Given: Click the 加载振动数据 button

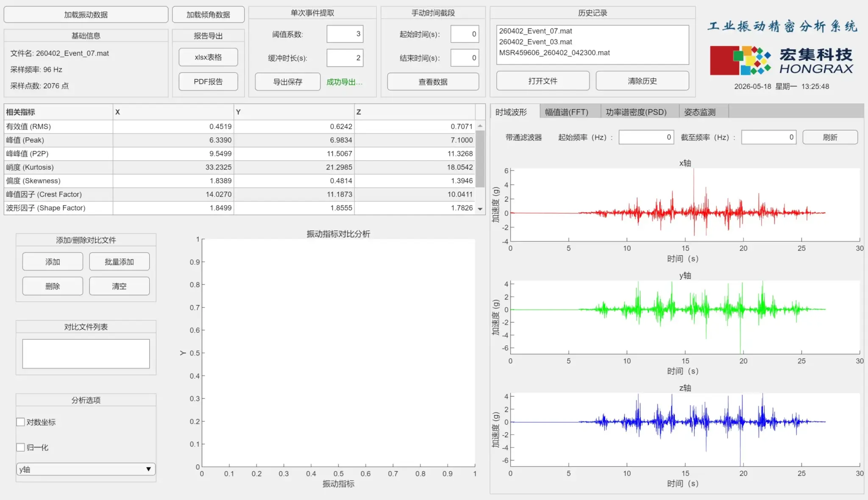Looking at the screenshot, I should pyautogui.click(x=86, y=14).
